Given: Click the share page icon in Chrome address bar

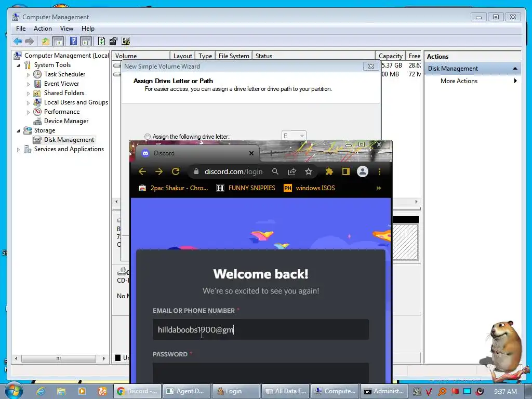Looking at the screenshot, I should [x=292, y=171].
